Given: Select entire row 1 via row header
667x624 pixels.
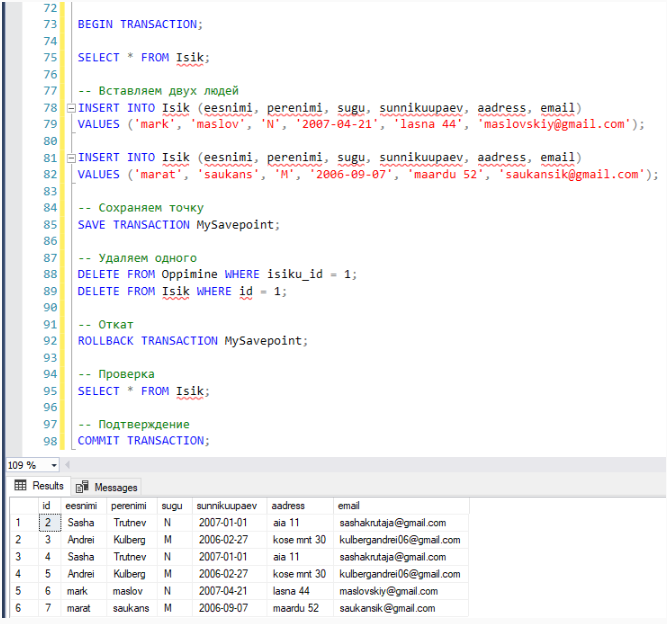Looking at the screenshot, I should click(16, 523).
